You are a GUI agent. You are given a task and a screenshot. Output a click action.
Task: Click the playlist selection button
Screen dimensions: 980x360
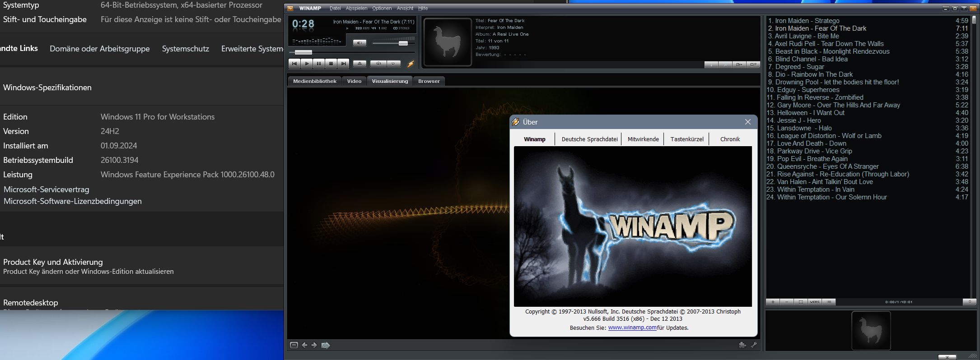(x=801, y=302)
